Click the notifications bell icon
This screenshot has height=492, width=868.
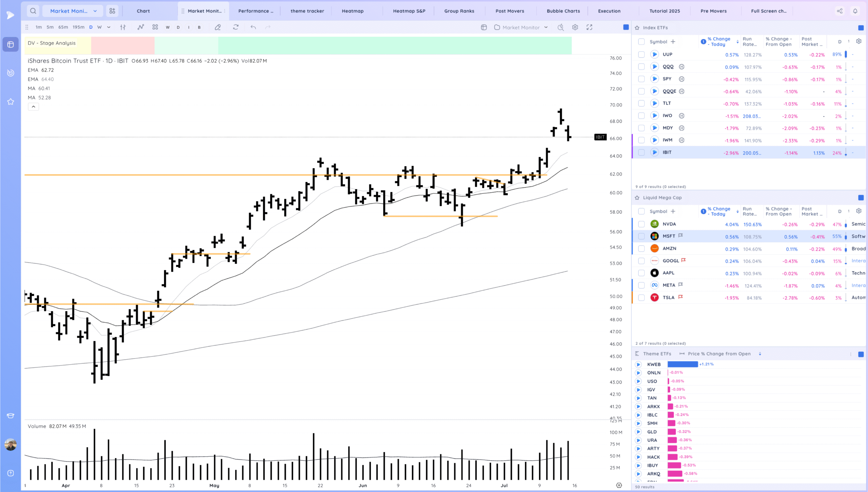(855, 11)
